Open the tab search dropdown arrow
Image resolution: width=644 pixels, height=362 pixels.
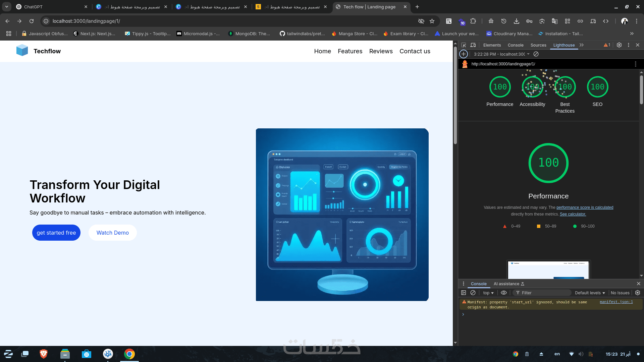pos(7,7)
